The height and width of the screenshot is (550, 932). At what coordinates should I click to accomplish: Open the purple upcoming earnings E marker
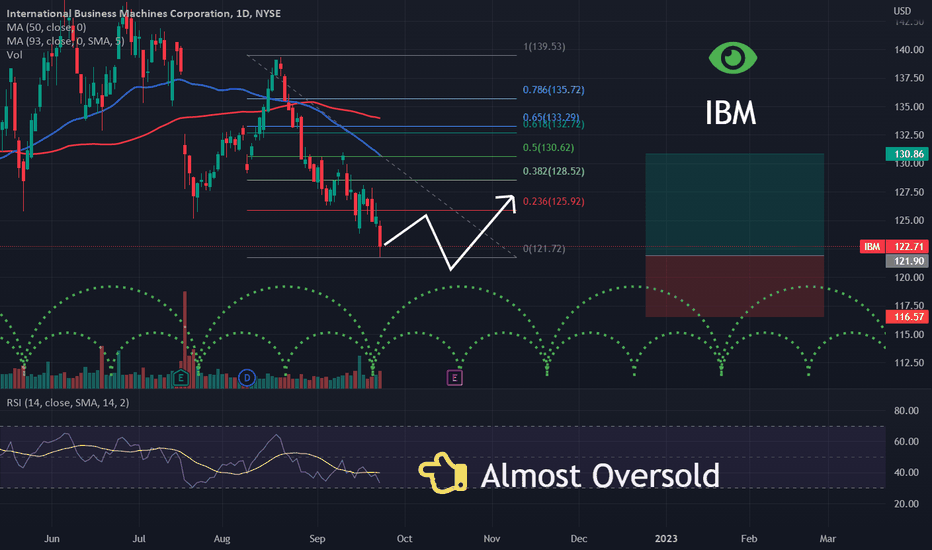(x=455, y=378)
